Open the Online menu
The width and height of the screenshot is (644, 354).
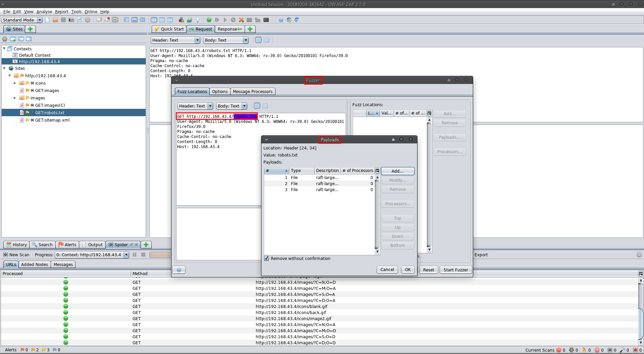point(91,11)
